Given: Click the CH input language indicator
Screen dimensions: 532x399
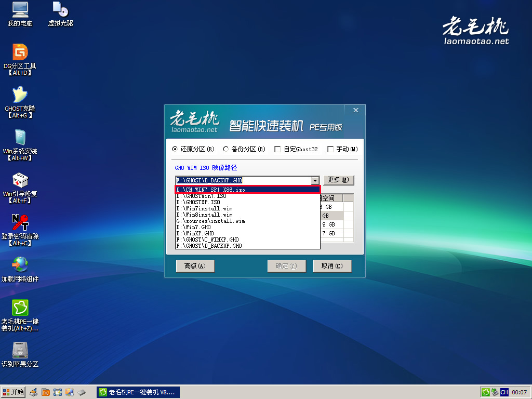Looking at the screenshot, I should click(x=504, y=393).
